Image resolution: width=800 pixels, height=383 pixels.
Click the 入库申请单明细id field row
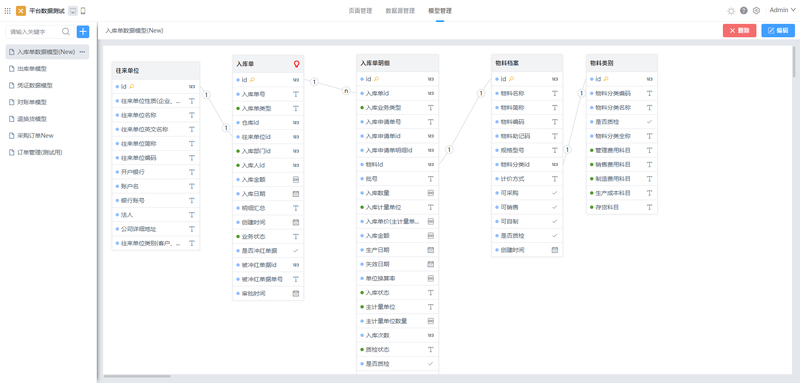(397, 150)
